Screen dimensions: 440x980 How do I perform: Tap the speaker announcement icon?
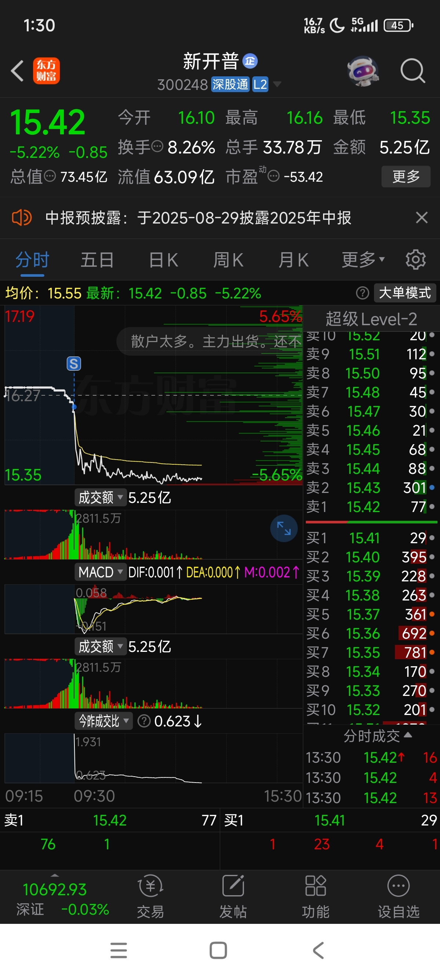point(22,218)
